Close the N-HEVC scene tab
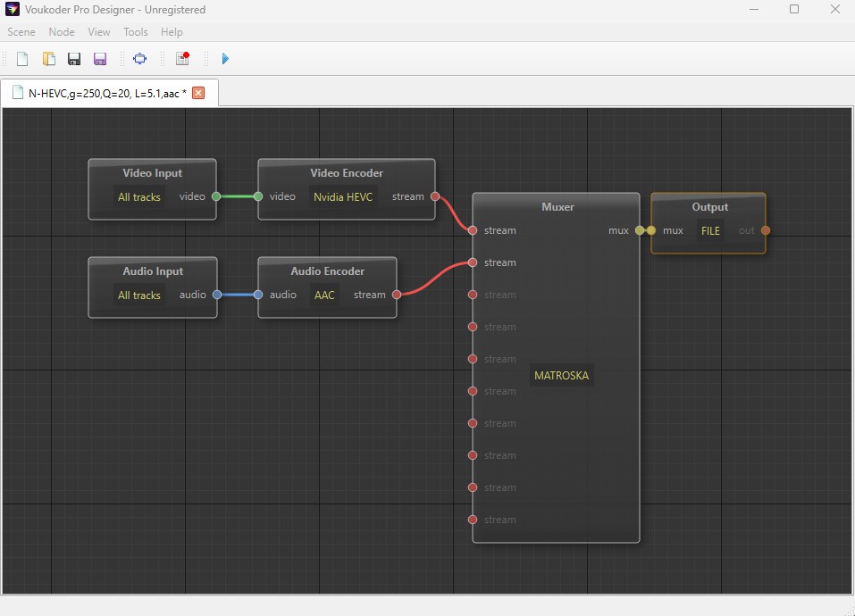Viewport: 855px width, 616px height. [198, 93]
